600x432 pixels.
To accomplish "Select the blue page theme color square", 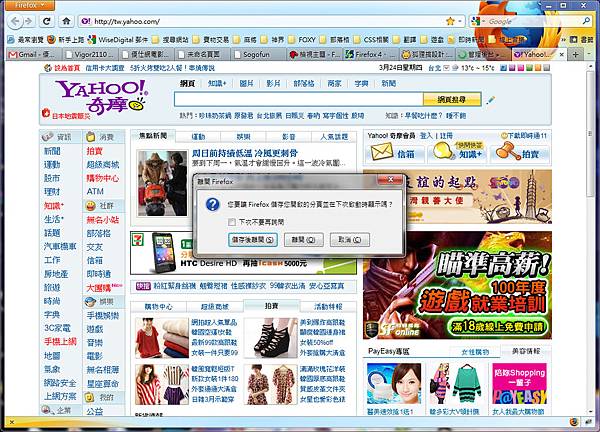I will coord(504,68).
